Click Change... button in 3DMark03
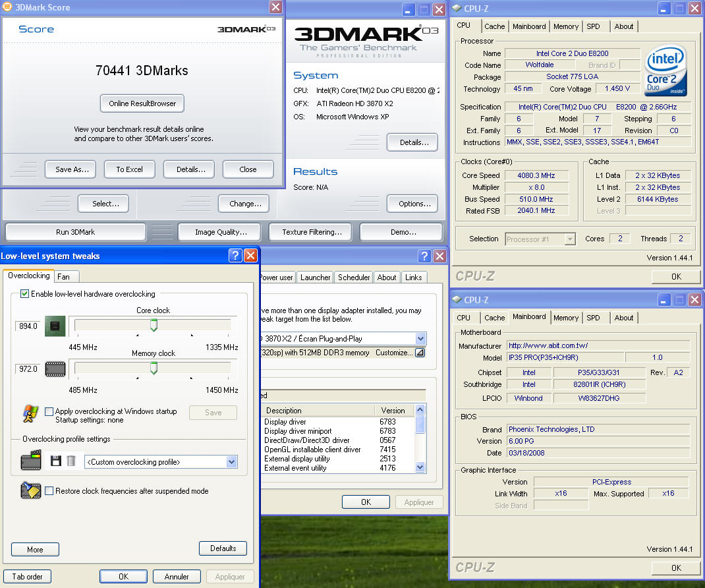 [x=244, y=204]
